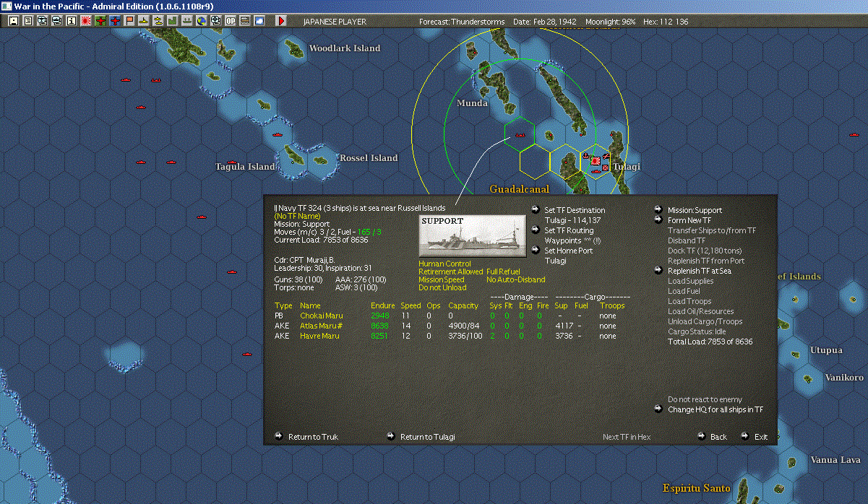Screen dimensions: 868x504
Task: Click the Capacity column header
Action: click(x=463, y=305)
